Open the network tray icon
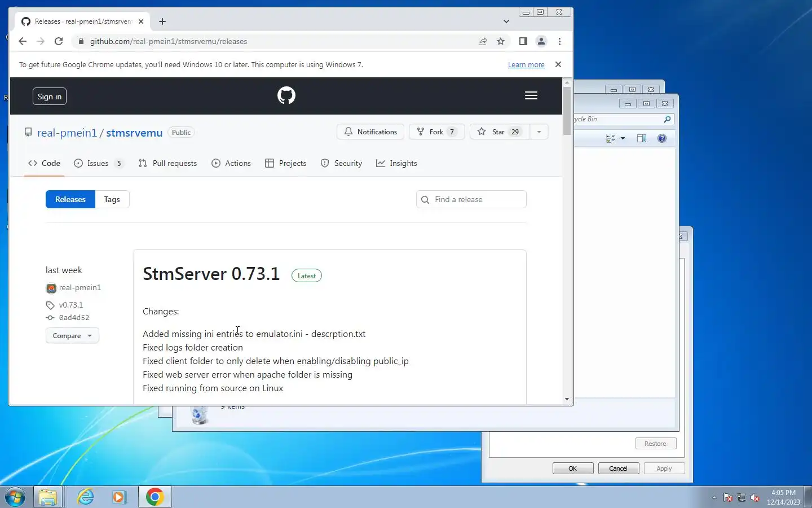The height and width of the screenshot is (508, 812). tap(742, 497)
